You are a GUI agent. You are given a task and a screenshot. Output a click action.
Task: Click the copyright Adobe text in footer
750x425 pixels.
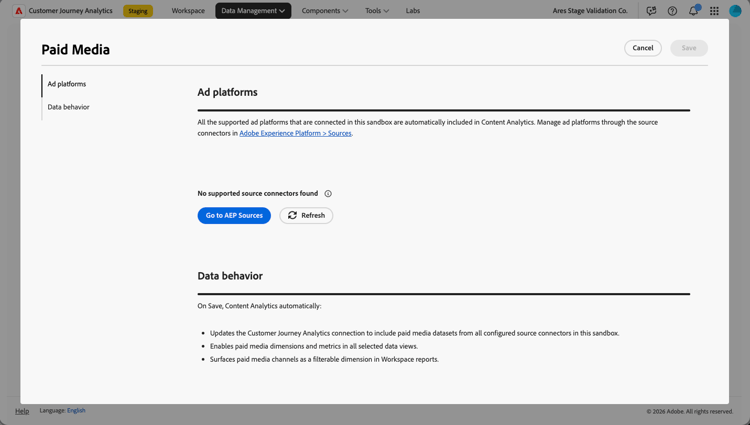(x=690, y=411)
